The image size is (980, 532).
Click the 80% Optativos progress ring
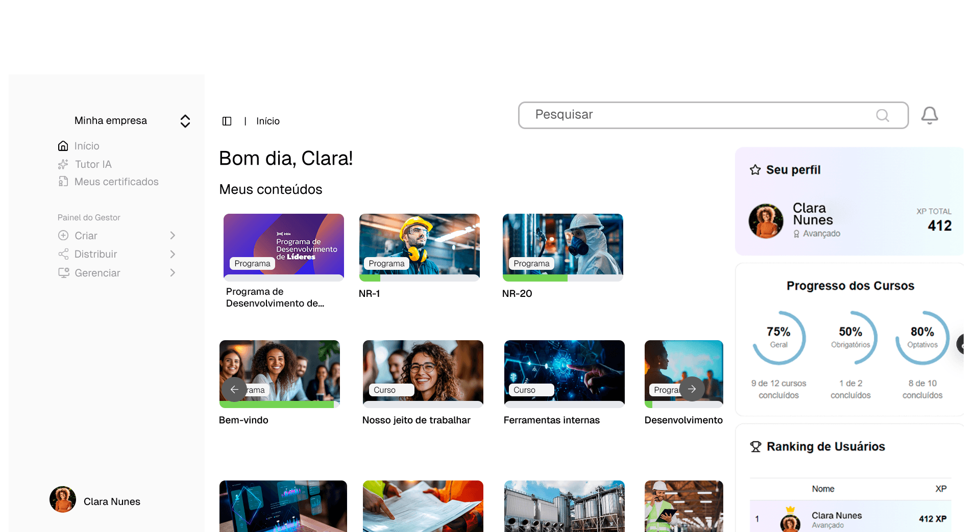click(x=922, y=338)
